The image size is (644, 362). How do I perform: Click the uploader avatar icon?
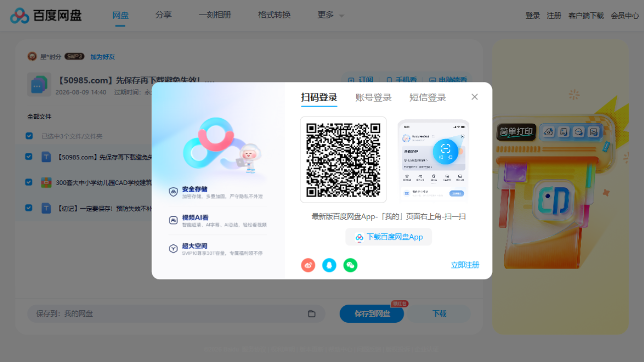[x=32, y=56]
